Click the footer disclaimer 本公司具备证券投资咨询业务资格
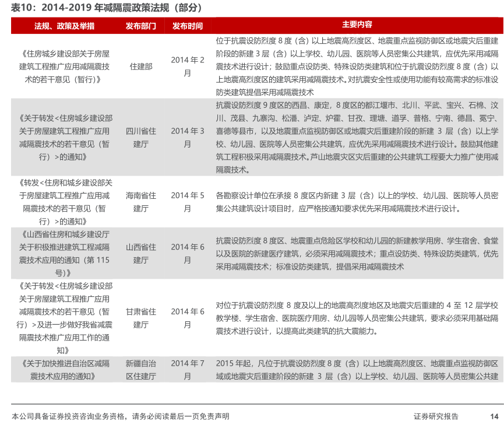The width and height of the screenshot is (504, 421). (121, 415)
